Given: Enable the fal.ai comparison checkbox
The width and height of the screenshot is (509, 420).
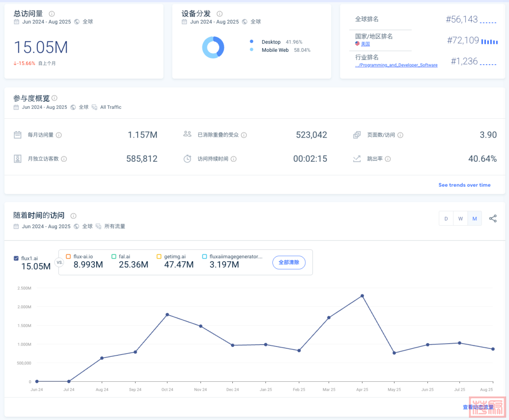Looking at the screenshot, I should pyautogui.click(x=114, y=256).
